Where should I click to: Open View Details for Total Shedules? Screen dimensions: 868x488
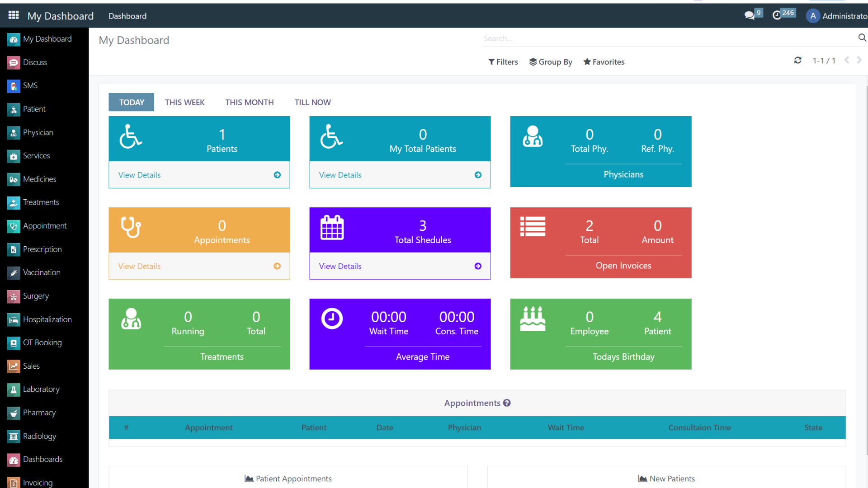[340, 266]
